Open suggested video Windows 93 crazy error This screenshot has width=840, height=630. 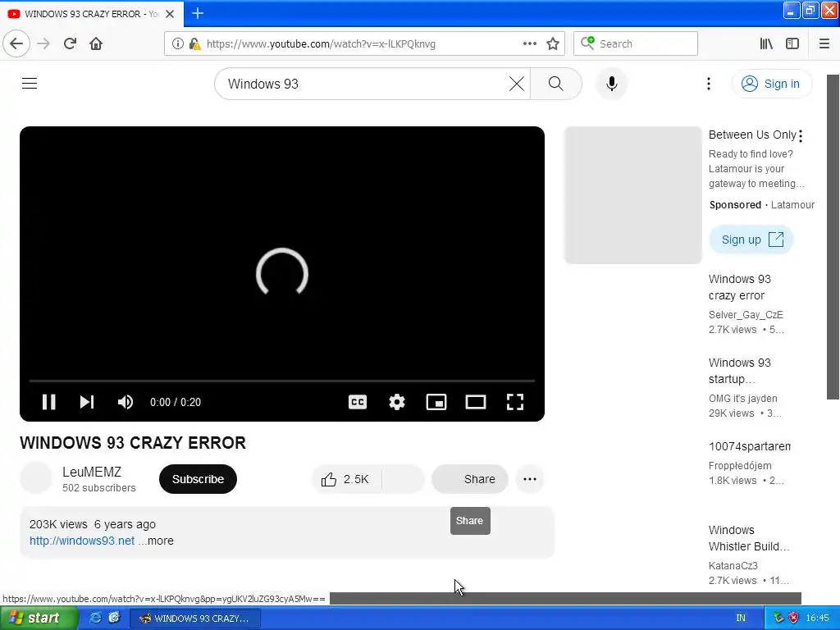[739, 287]
